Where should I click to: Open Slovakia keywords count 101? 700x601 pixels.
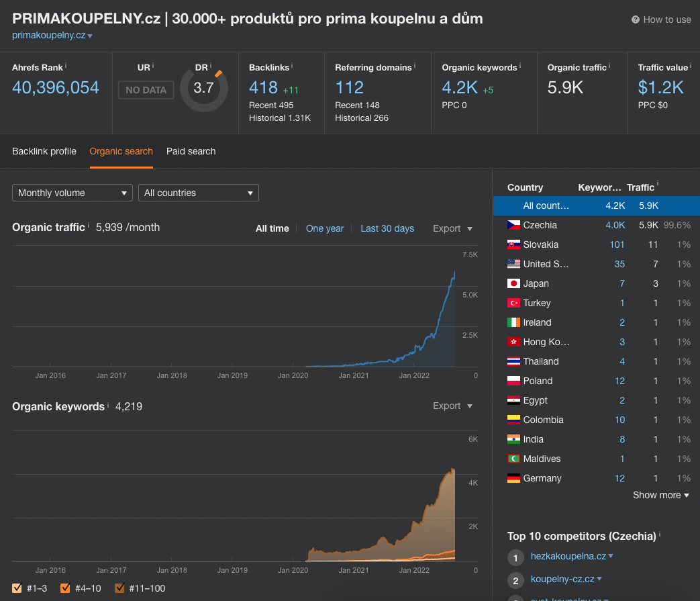617,244
